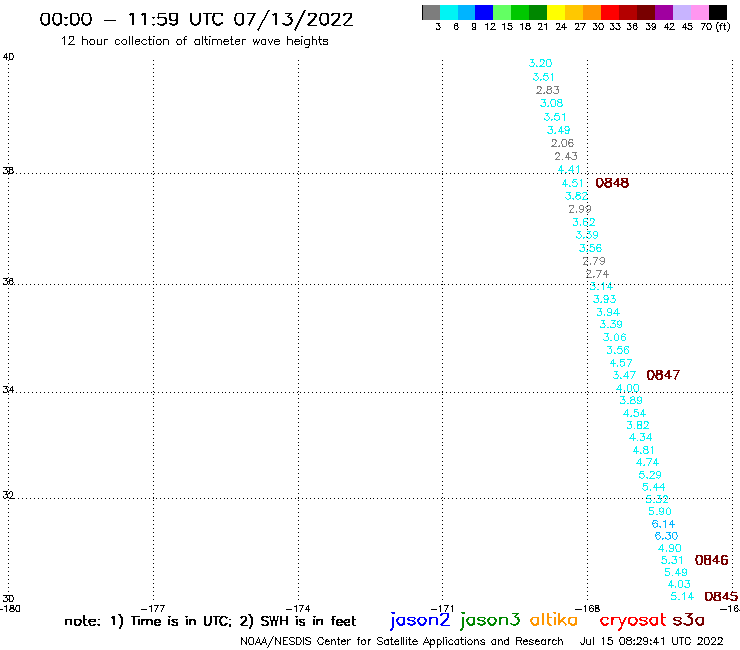Select the 5.90 wave height value
Viewport: 740px width, 650px height.
point(660,512)
